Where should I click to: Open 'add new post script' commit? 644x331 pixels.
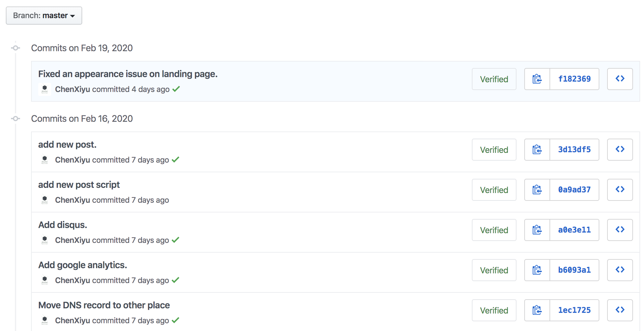click(79, 185)
